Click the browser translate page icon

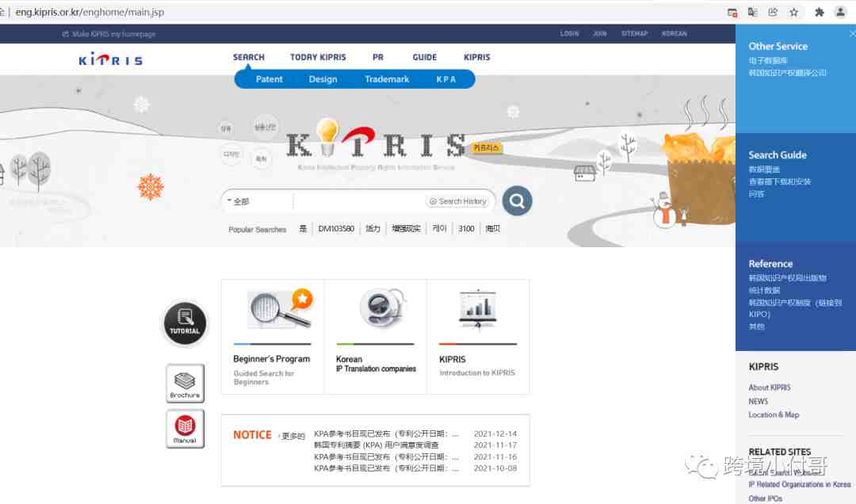(752, 12)
